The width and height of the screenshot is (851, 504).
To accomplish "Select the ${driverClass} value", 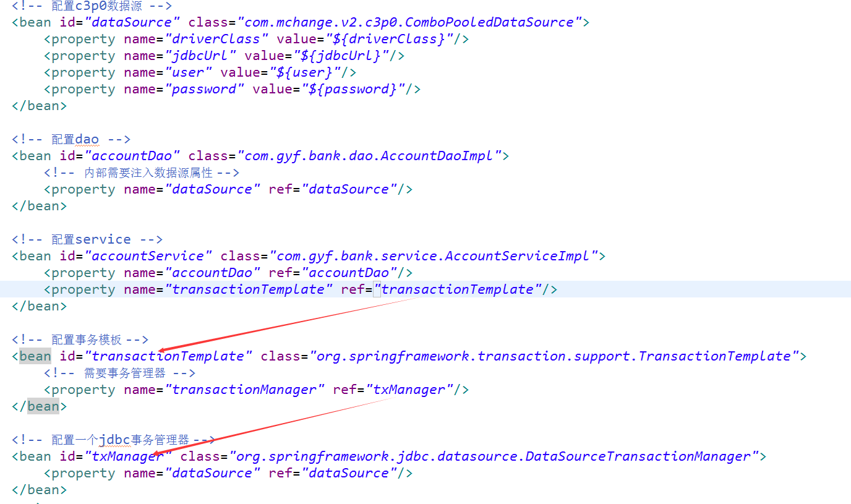I will [x=389, y=39].
